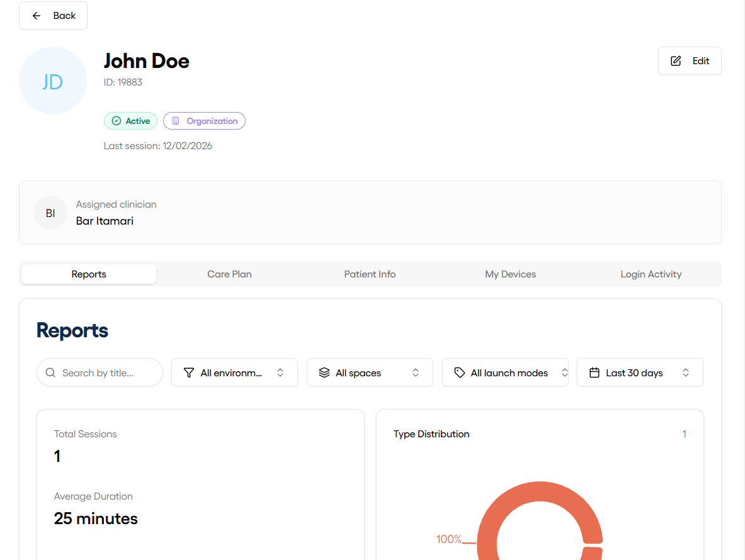The width and height of the screenshot is (745, 560).
Task: Click the JD avatar circle
Action: [53, 81]
